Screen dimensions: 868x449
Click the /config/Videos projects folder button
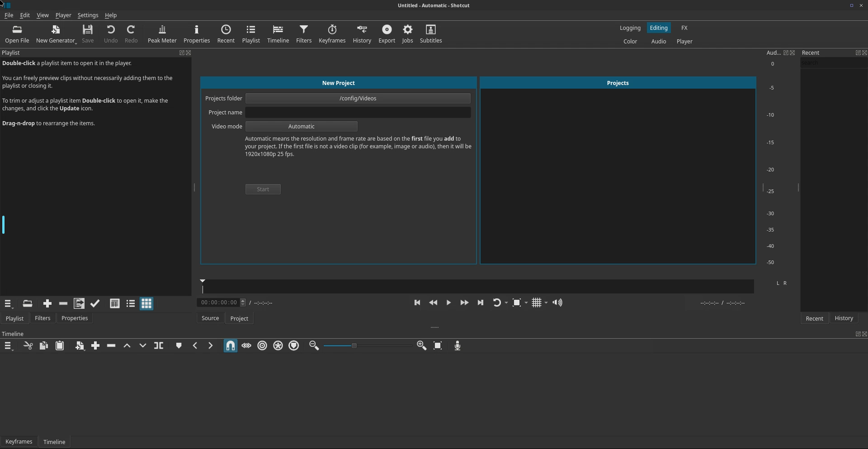pos(358,99)
